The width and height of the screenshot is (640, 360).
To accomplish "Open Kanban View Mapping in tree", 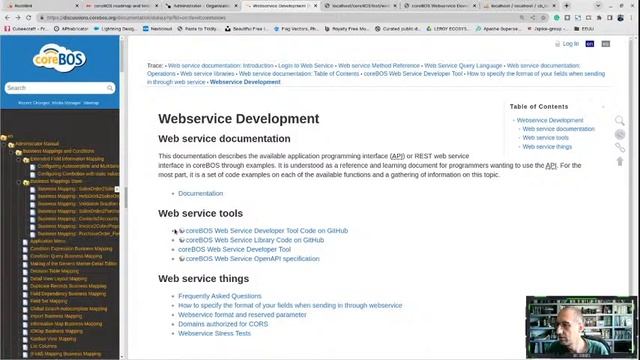I will point(53,339).
